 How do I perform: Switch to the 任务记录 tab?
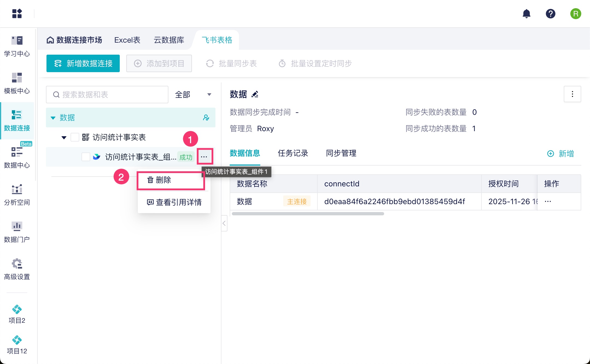point(293,153)
